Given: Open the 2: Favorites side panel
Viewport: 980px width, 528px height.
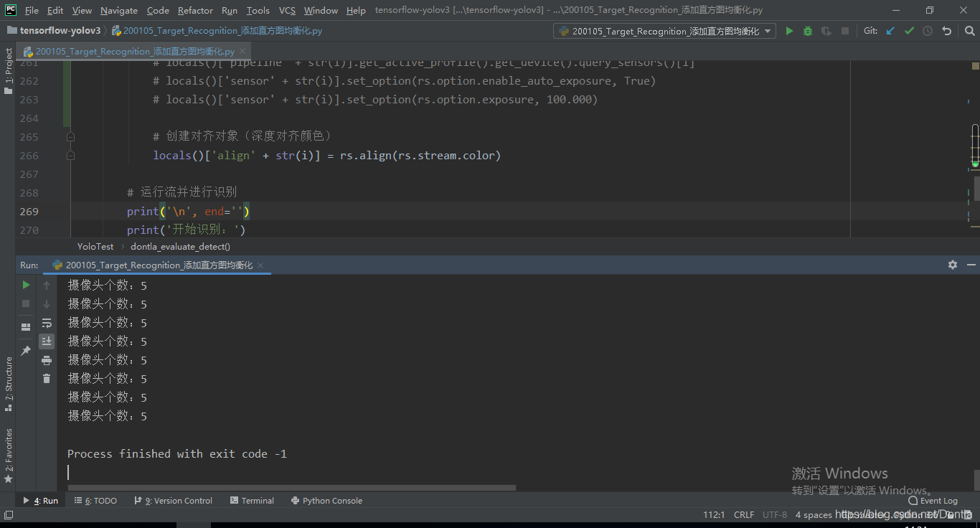Looking at the screenshot, I should pos(9,456).
